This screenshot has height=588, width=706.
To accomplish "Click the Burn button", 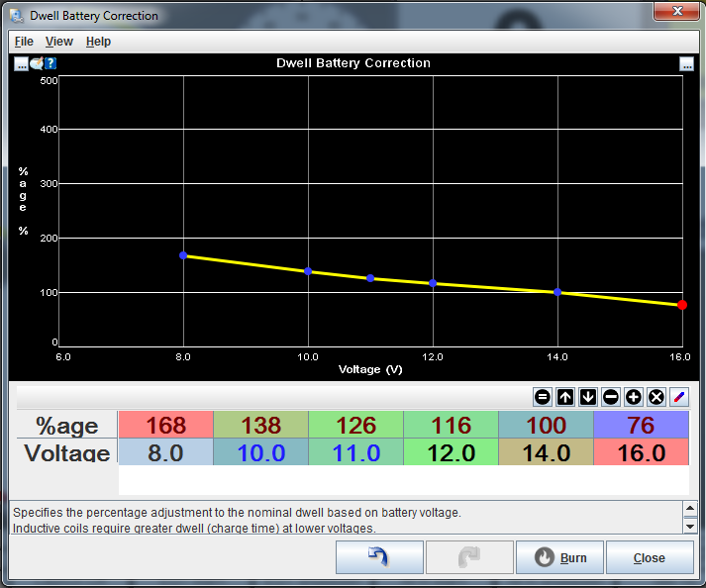I will [x=559, y=557].
